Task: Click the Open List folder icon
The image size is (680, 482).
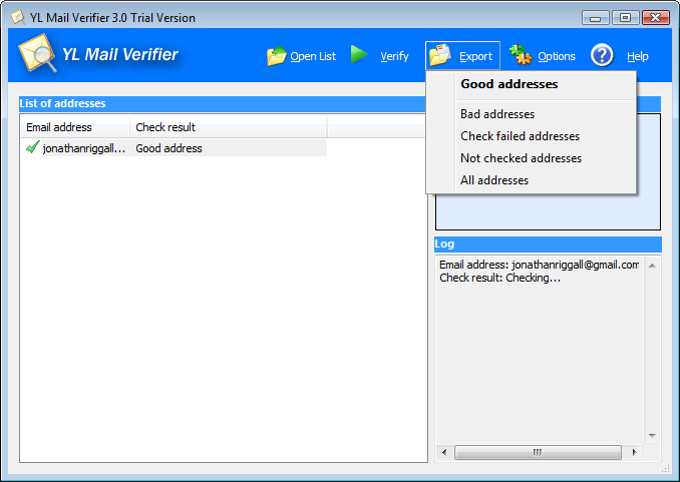Action: [x=277, y=56]
